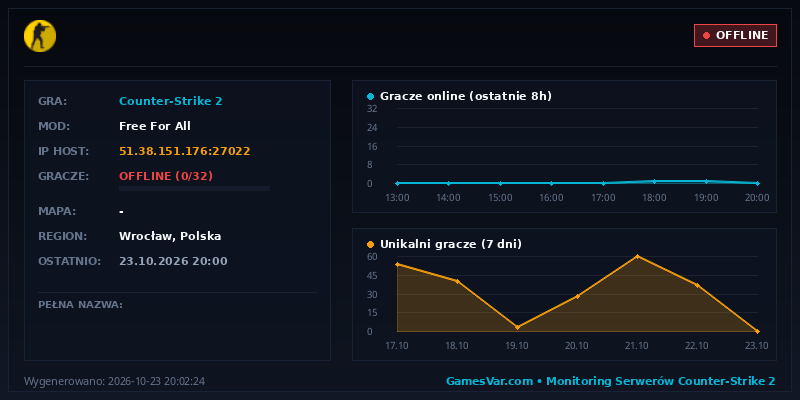This screenshot has height=400, width=800.
Task: Click the 23.10.2026 20:00 last seen value
Action: pos(173,261)
